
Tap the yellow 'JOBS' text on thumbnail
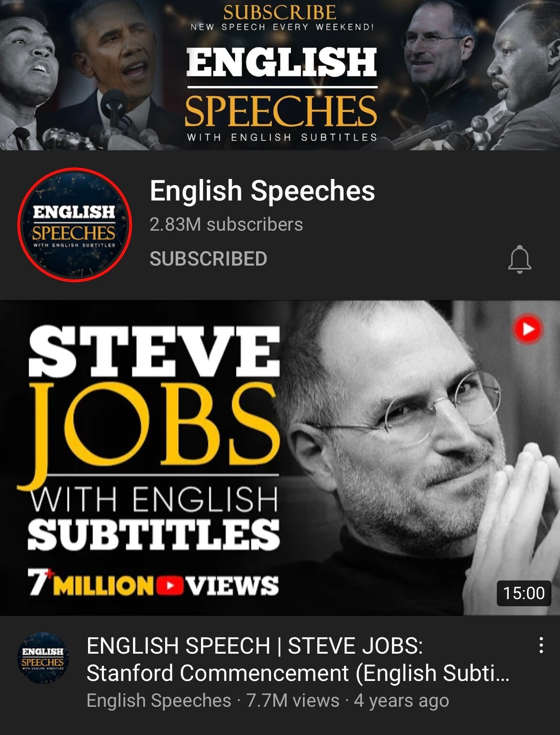(x=148, y=427)
